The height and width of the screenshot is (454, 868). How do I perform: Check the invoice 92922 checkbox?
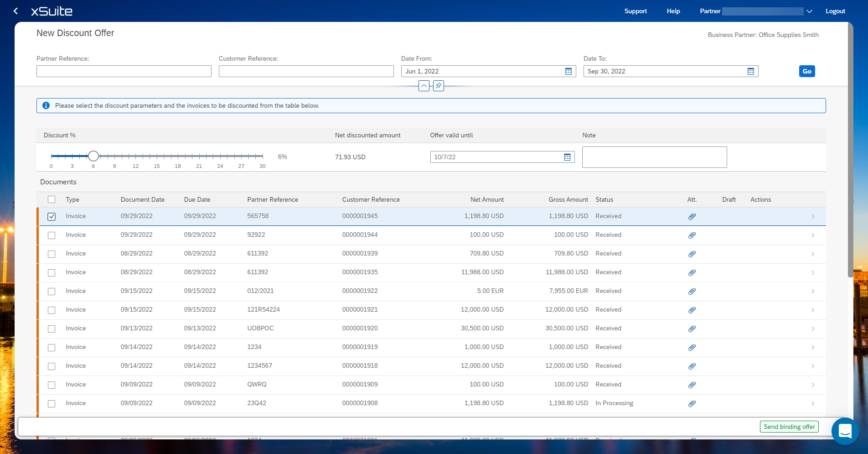pos(52,235)
